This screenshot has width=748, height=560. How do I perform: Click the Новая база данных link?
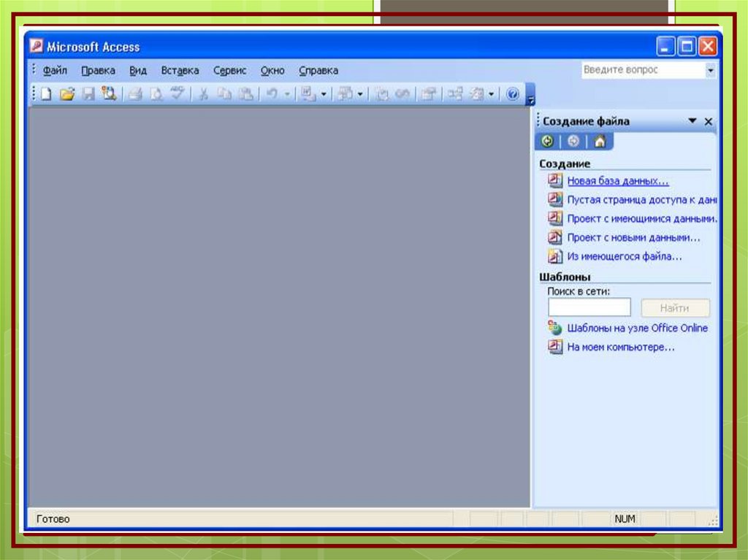point(618,181)
